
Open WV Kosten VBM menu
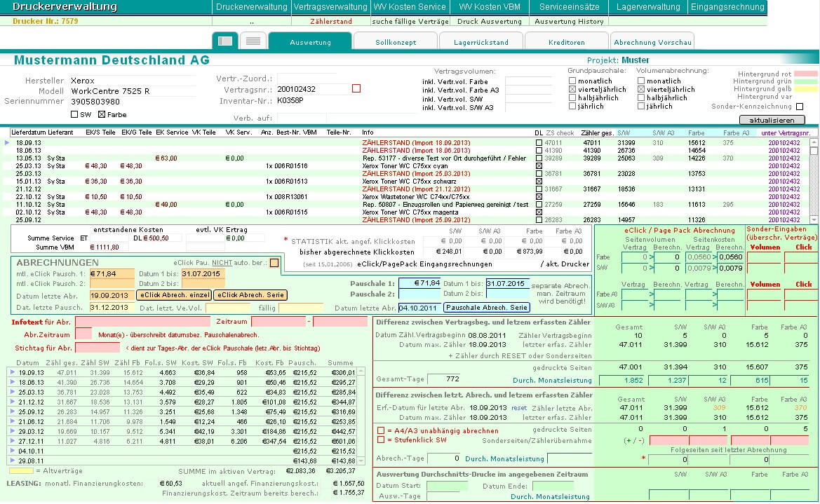click(x=489, y=7)
